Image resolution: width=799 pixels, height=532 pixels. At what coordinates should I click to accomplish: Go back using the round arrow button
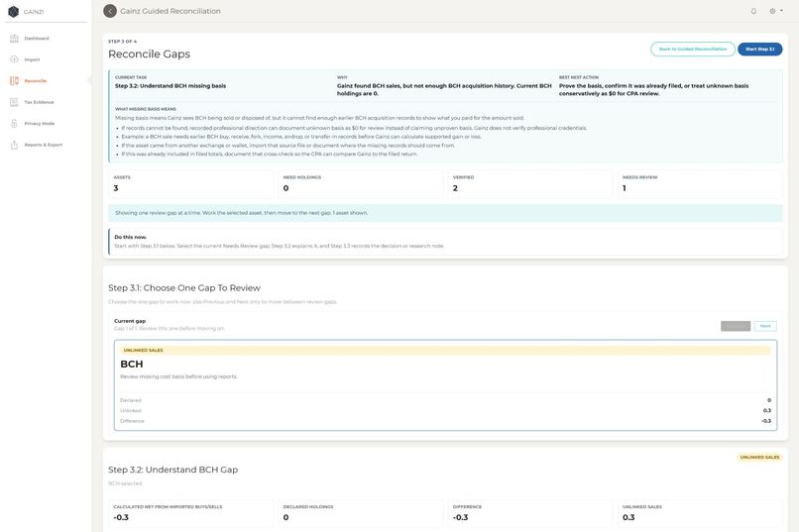pos(110,11)
